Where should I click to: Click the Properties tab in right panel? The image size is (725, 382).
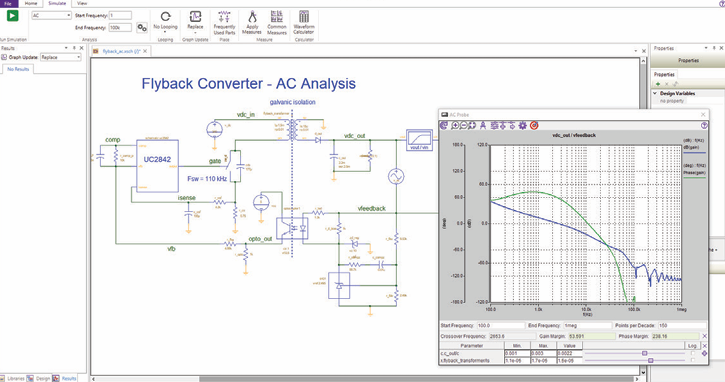click(x=664, y=74)
